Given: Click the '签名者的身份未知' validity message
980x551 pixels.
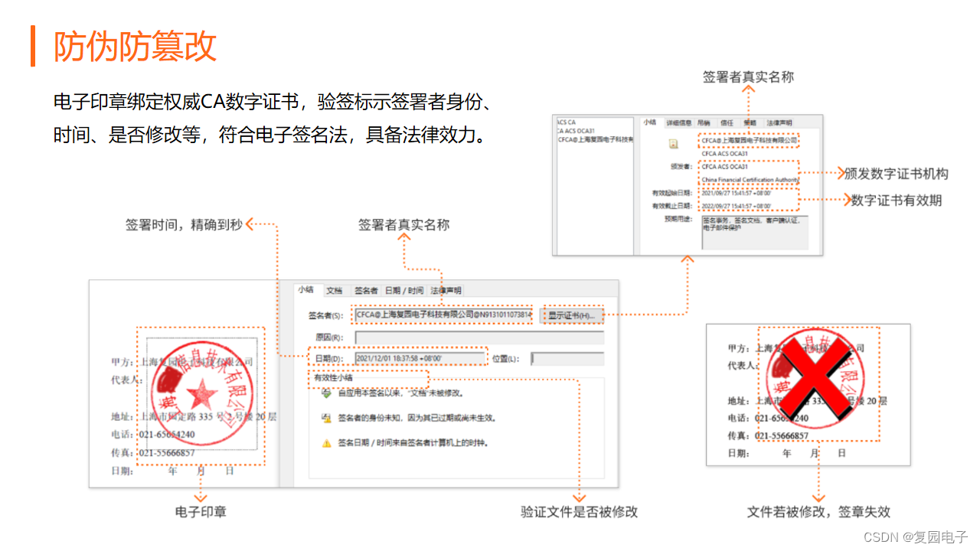Looking at the screenshot, I should pos(416,418).
